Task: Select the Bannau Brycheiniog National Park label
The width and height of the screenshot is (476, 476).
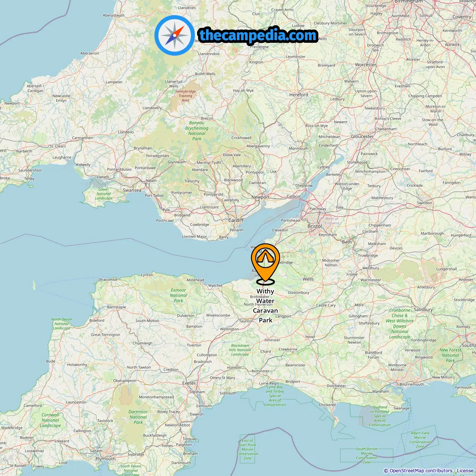Action: pos(197,131)
